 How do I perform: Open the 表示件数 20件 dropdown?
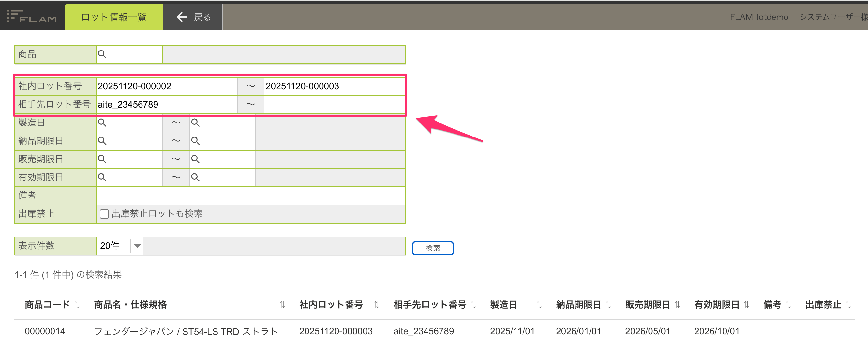click(120, 246)
